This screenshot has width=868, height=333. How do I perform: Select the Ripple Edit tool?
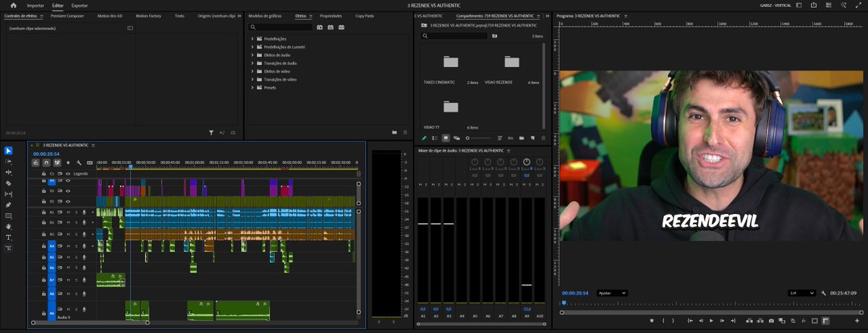[x=9, y=172]
